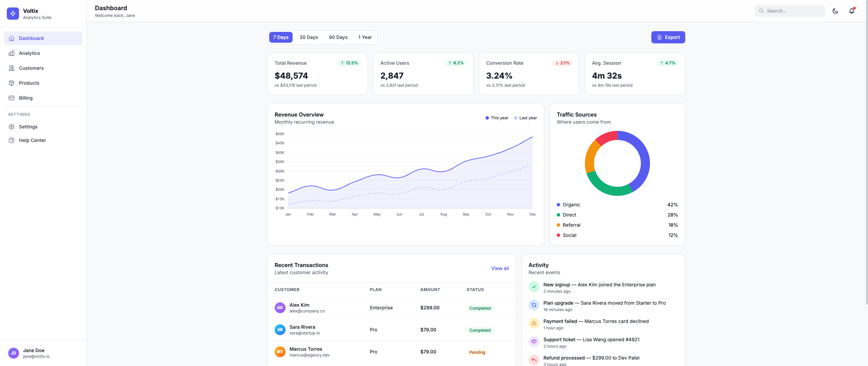Click the Billing card icon
This screenshot has height=366, width=868.
pyautogui.click(x=12, y=98)
